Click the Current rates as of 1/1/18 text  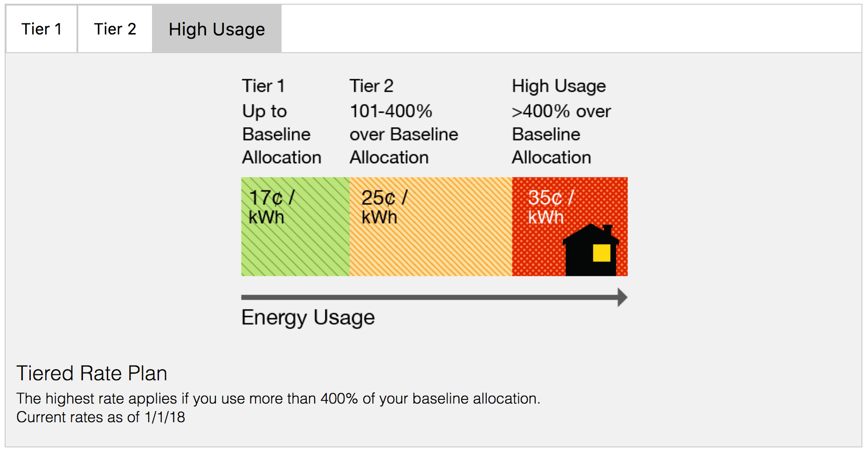(102, 417)
